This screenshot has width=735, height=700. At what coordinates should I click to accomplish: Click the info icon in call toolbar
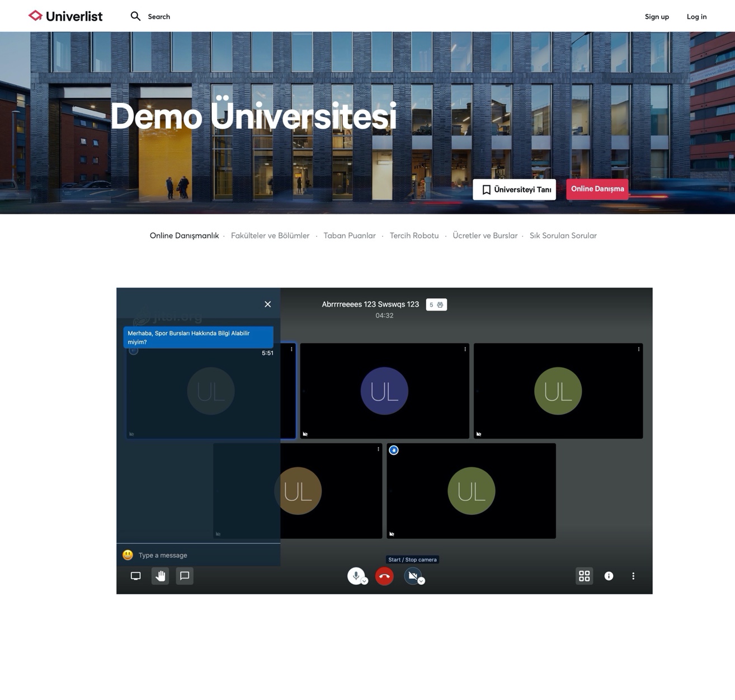point(609,576)
